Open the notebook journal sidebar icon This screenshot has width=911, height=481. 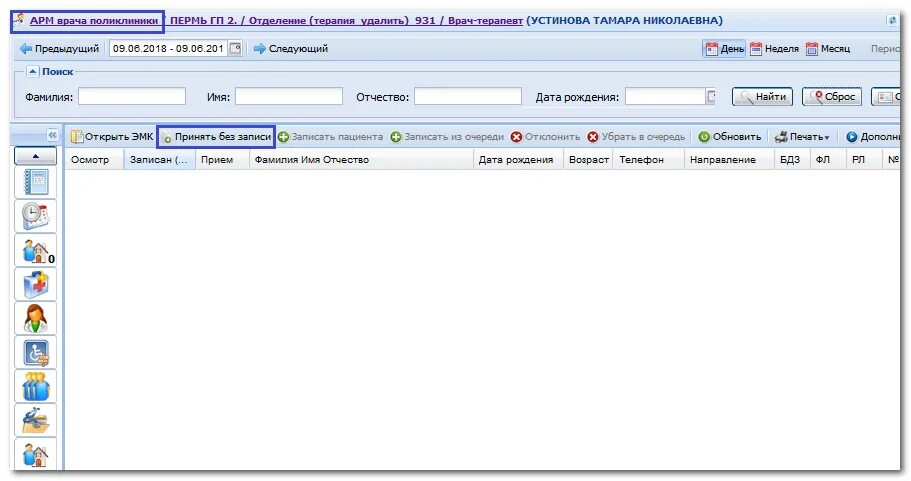pos(35,183)
